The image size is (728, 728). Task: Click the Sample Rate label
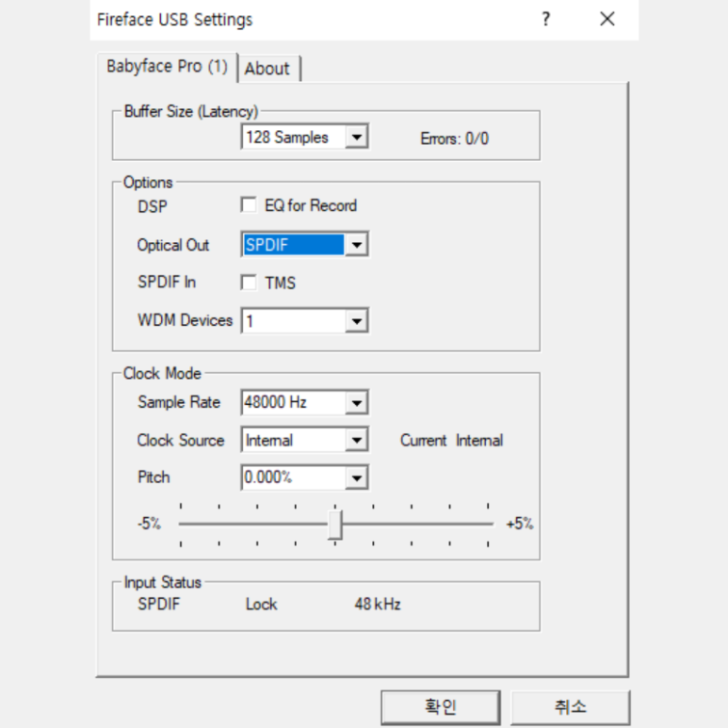click(179, 402)
